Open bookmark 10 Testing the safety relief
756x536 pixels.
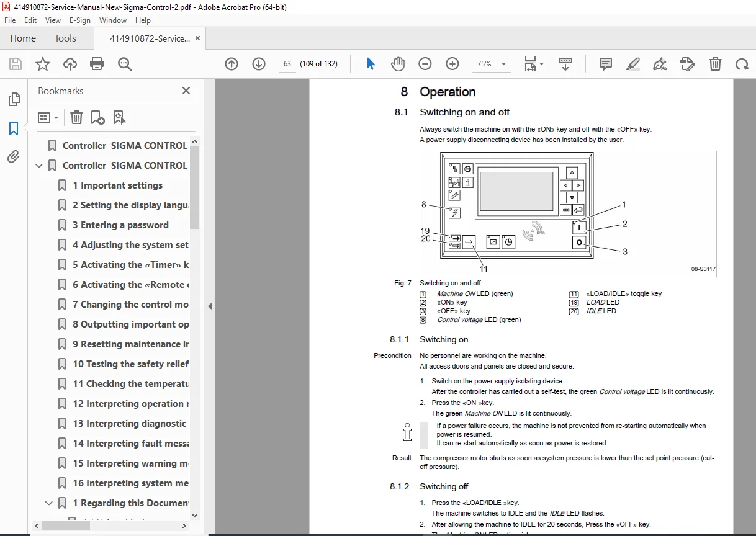coord(130,364)
